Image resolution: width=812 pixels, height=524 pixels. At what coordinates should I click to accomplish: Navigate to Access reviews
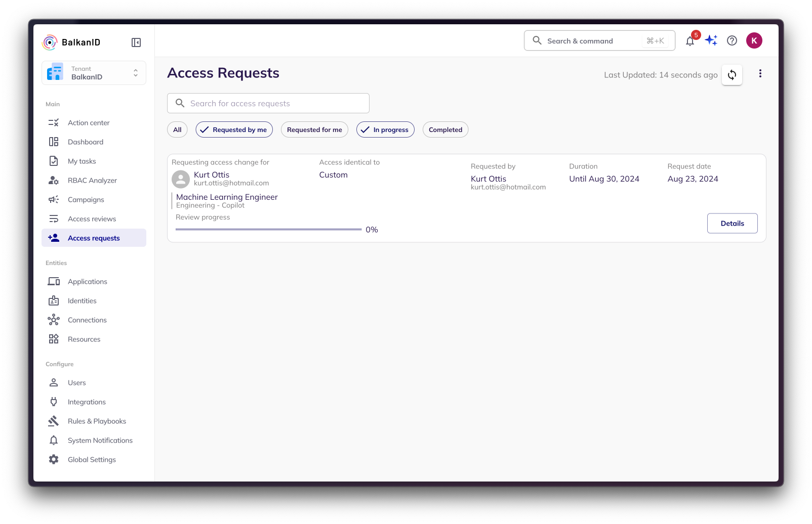pos(92,219)
